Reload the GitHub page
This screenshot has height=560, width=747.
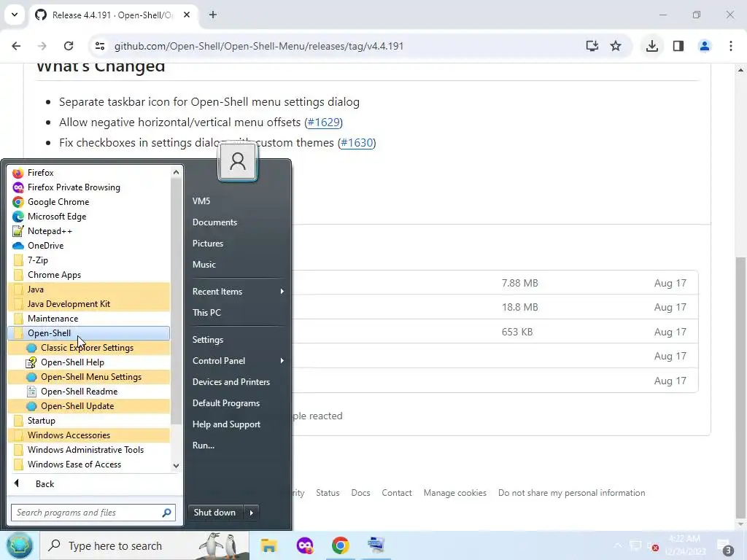(69, 46)
